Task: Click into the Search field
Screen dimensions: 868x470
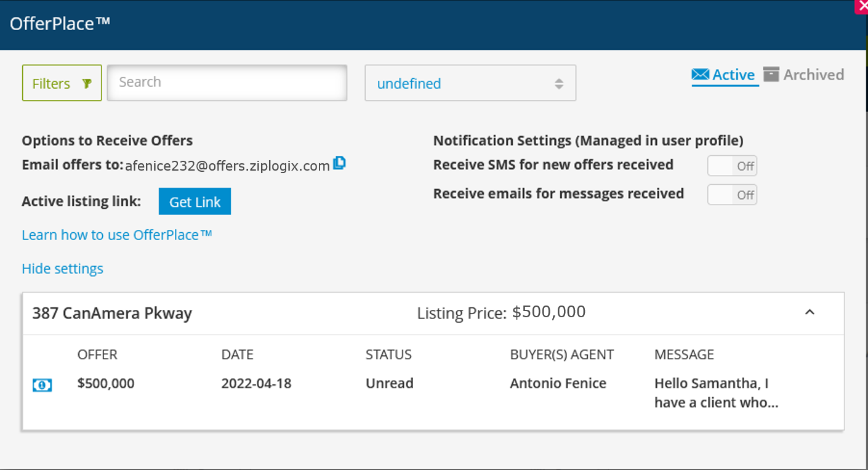Action: coord(227,83)
